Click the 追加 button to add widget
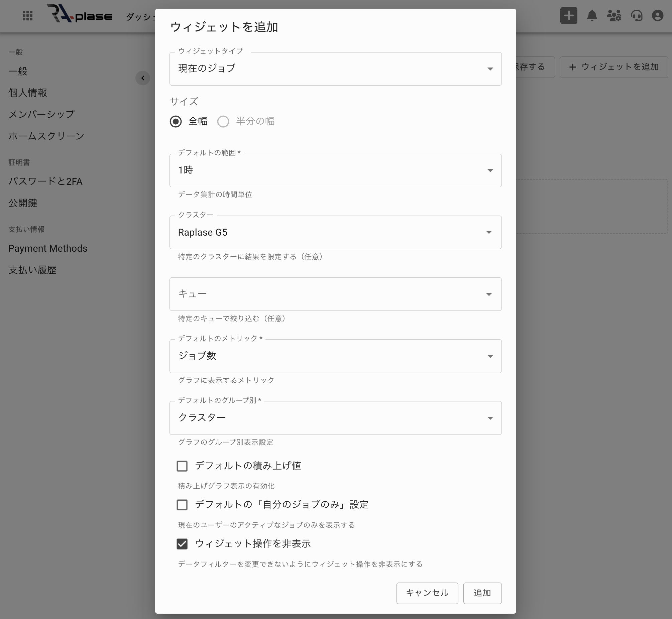 tap(482, 593)
